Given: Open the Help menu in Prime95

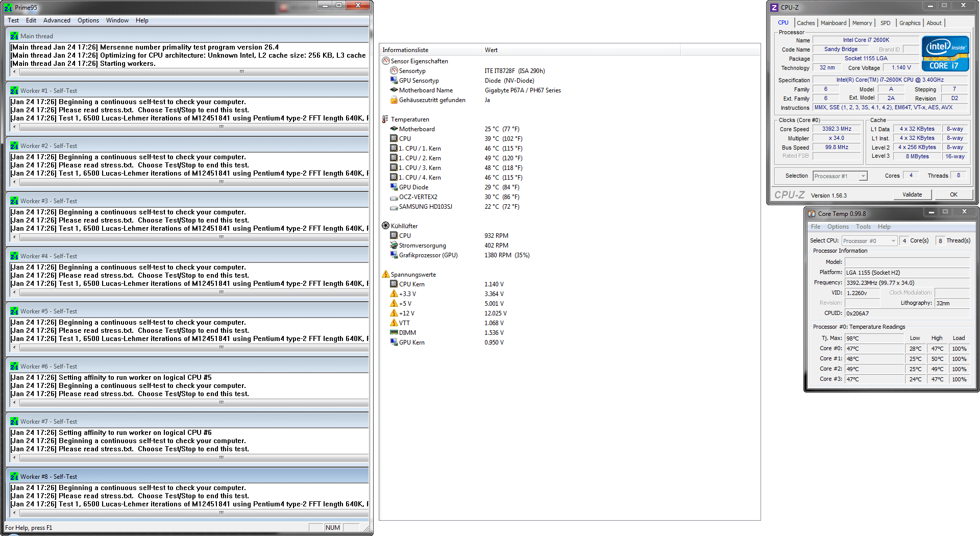Looking at the screenshot, I should (x=142, y=20).
